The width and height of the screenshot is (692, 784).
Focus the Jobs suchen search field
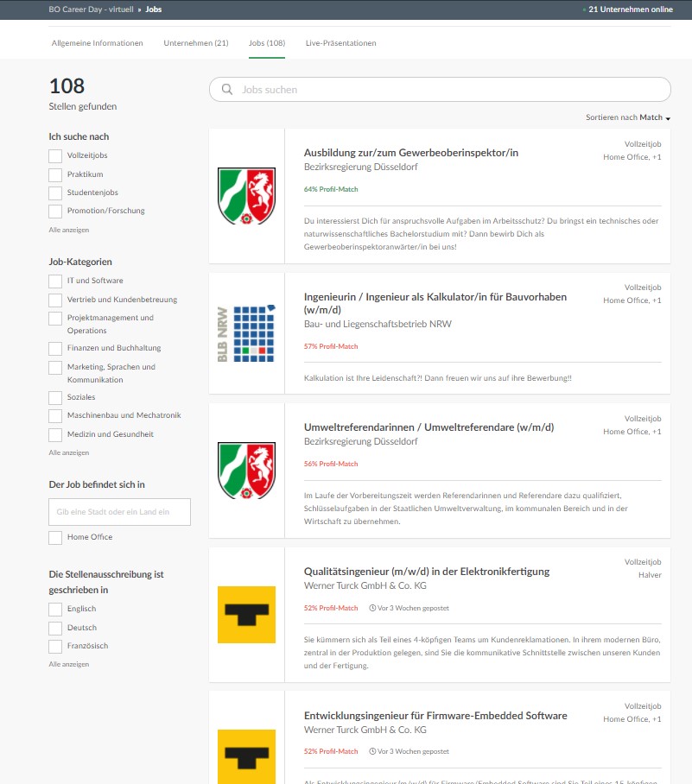(x=440, y=90)
